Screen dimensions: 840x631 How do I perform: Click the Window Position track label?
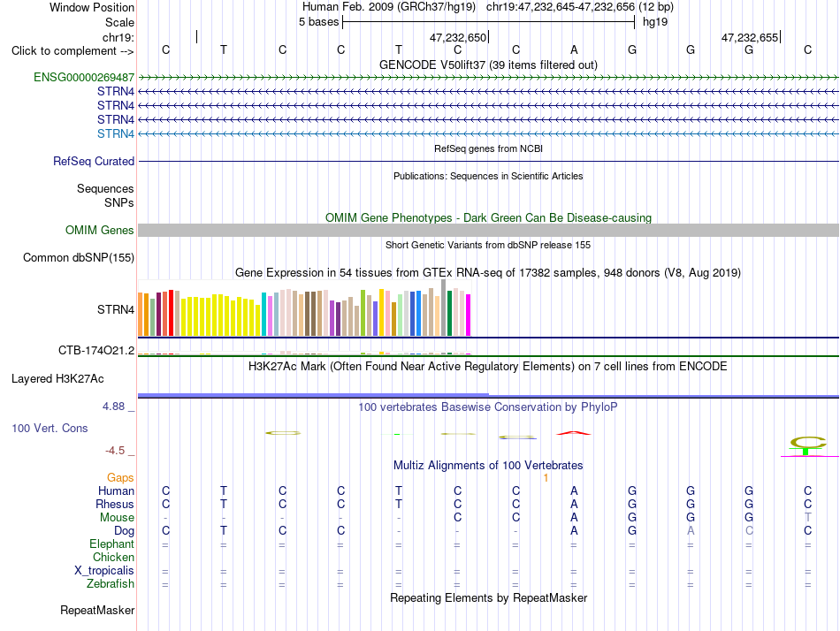coord(92,7)
